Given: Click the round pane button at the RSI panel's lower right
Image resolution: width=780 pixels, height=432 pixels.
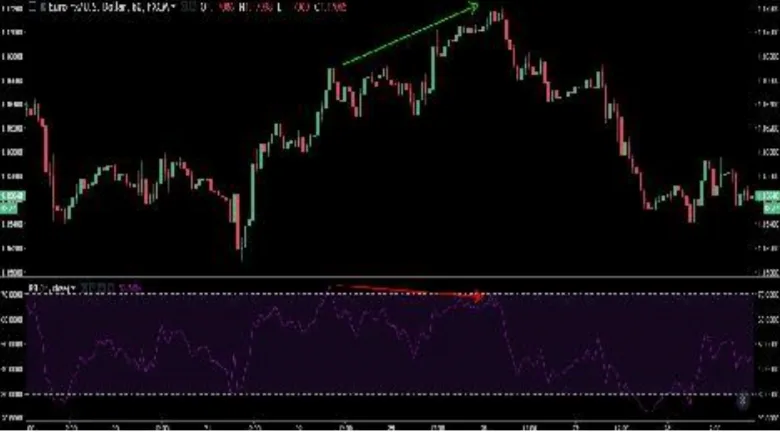Looking at the screenshot, I should click(x=743, y=400).
